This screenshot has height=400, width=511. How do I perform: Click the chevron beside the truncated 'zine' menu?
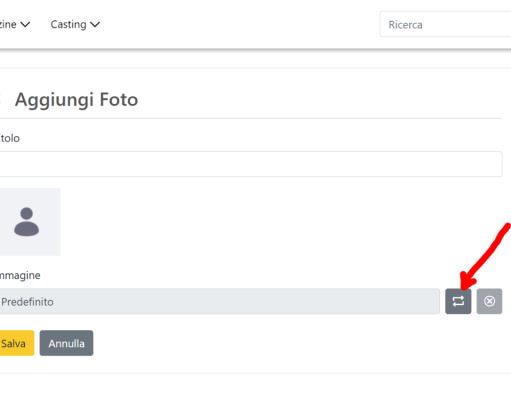pos(25,25)
